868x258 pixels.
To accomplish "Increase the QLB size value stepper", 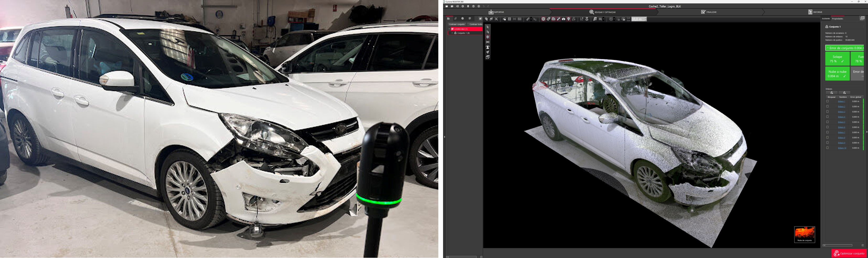I will click(x=645, y=18).
